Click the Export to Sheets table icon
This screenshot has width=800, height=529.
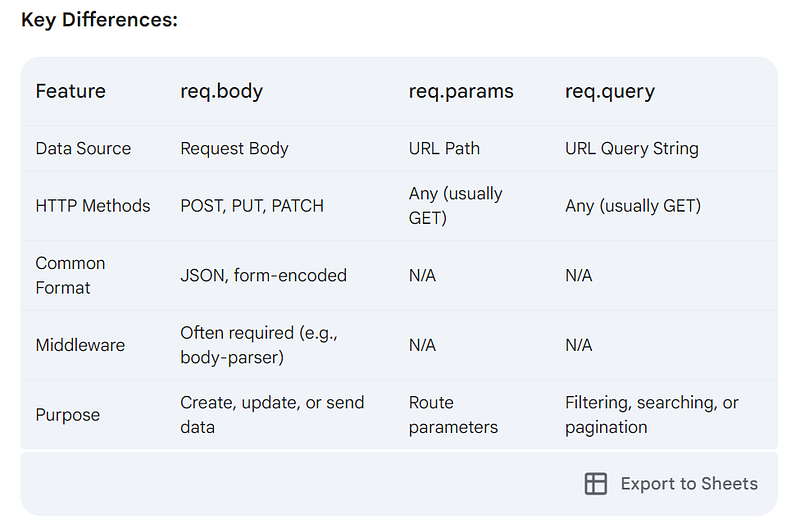pos(595,483)
